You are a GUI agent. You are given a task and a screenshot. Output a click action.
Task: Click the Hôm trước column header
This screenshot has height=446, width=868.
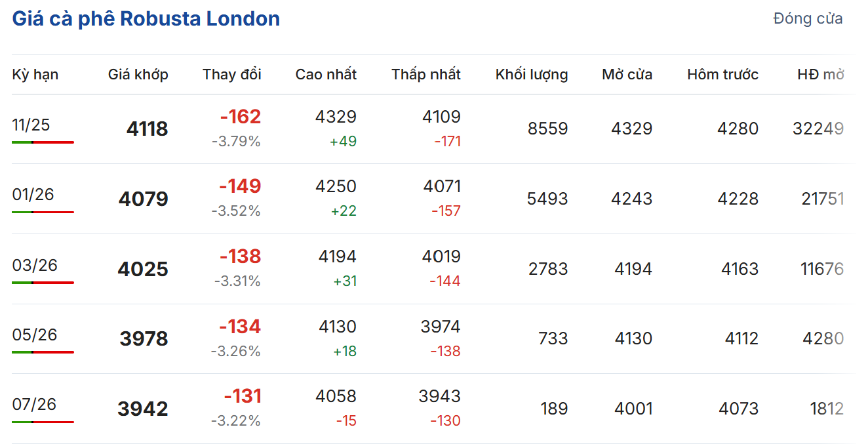pyautogui.click(x=722, y=75)
